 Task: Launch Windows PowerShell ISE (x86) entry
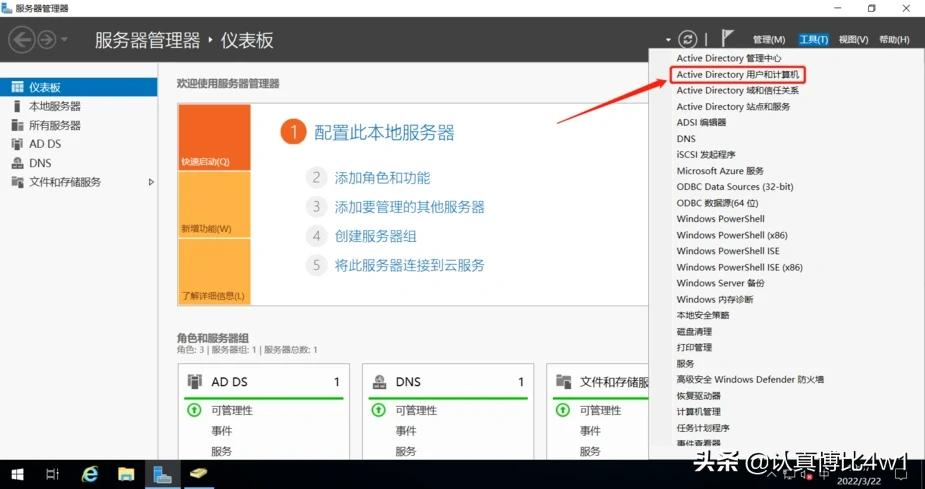[740, 267]
